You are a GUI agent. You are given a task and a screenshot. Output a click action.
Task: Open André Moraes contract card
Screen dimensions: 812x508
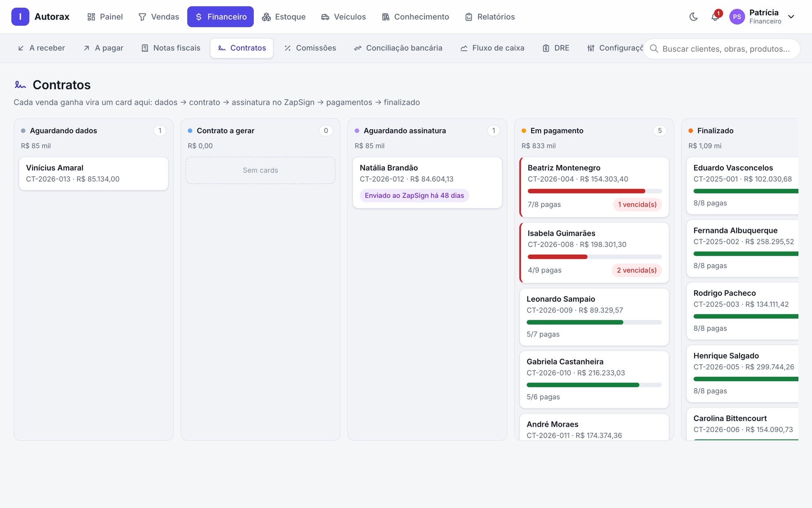[x=594, y=427]
